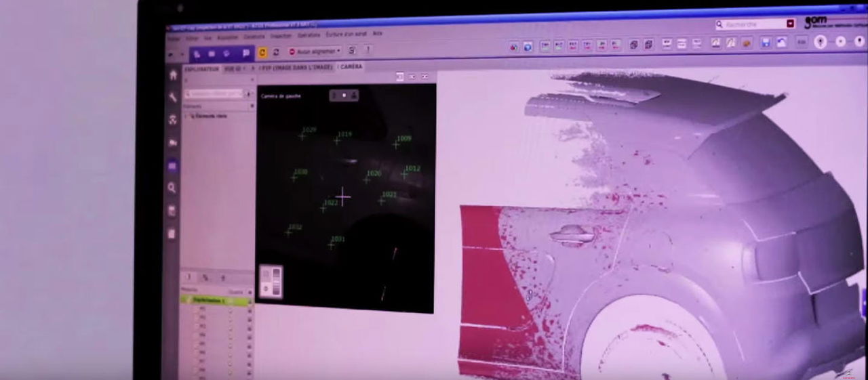Select the wrench setup icon in left sidebar
This screenshot has width=868, height=380.
[x=173, y=98]
